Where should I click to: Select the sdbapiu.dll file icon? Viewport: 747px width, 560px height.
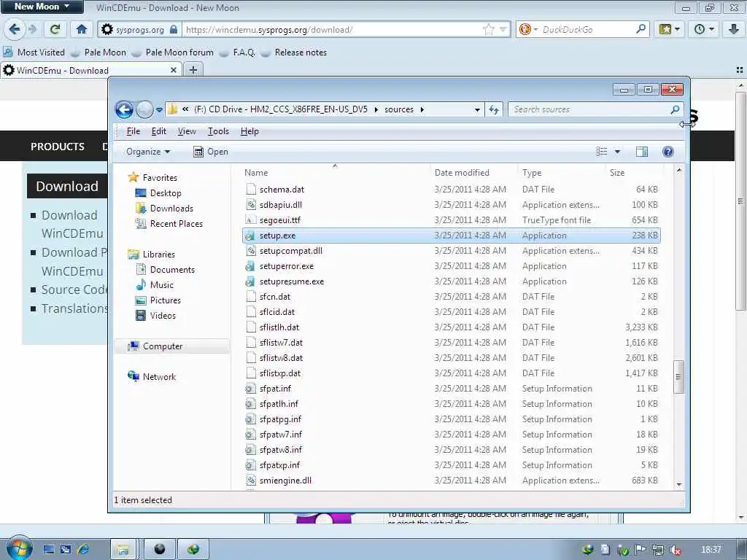pos(251,205)
